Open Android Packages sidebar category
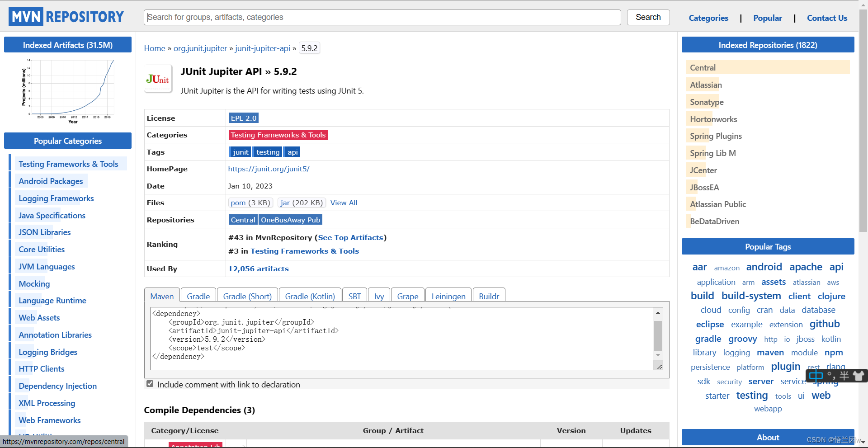The image size is (868, 448). pyautogui.click(x=51, y=181)
